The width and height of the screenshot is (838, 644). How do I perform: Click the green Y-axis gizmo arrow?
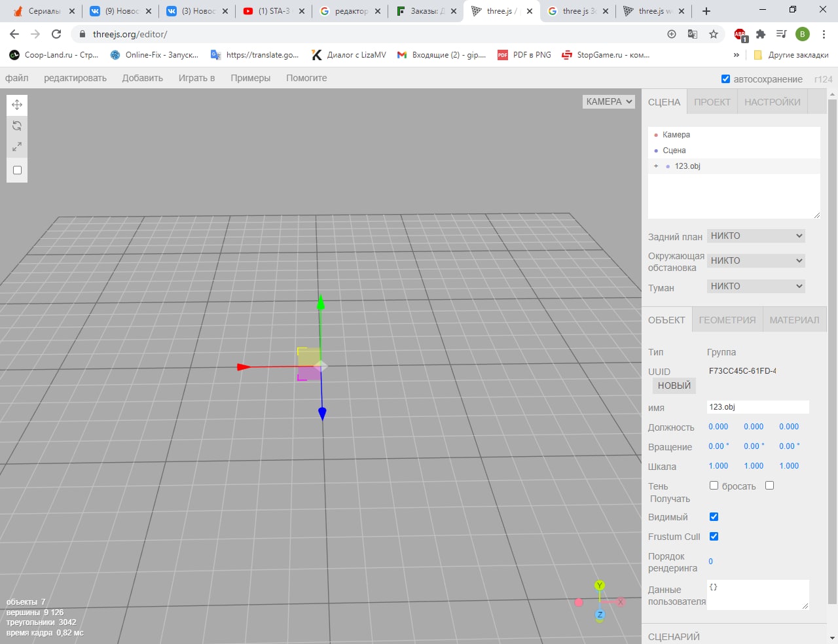321,303
